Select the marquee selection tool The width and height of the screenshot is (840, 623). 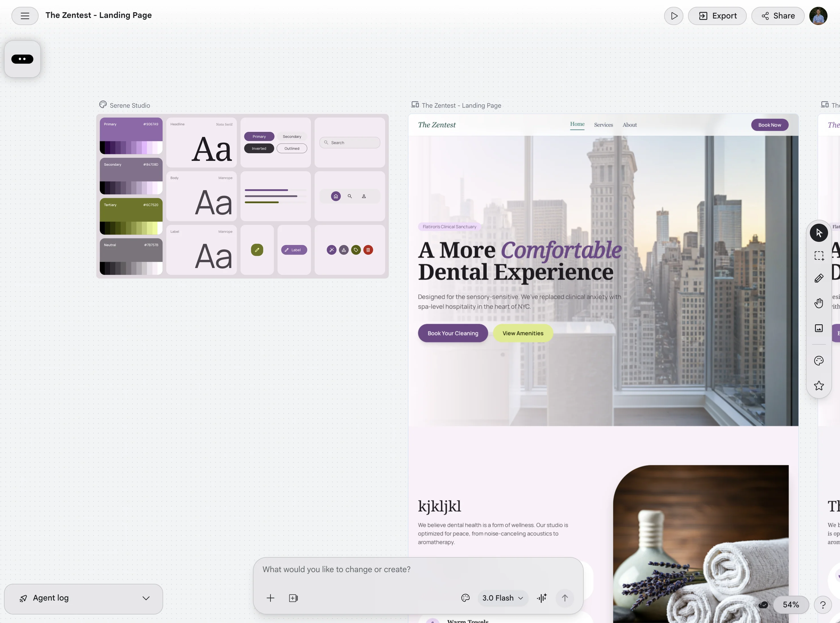coord(818,256)
